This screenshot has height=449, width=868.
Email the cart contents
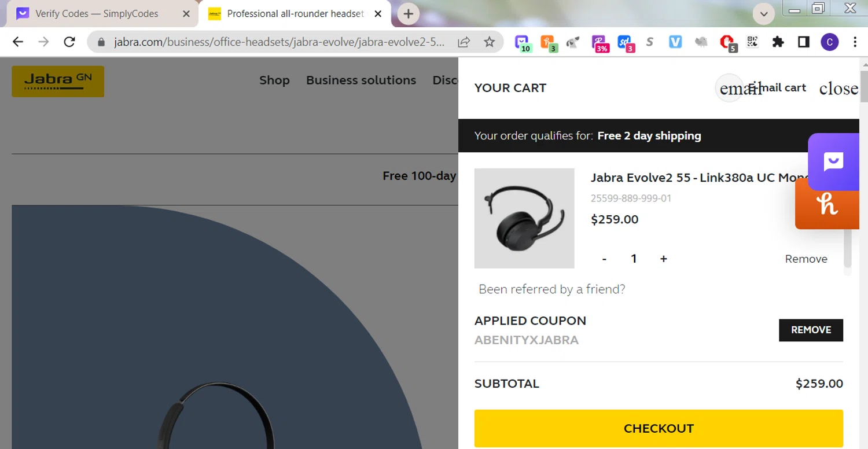761,88
